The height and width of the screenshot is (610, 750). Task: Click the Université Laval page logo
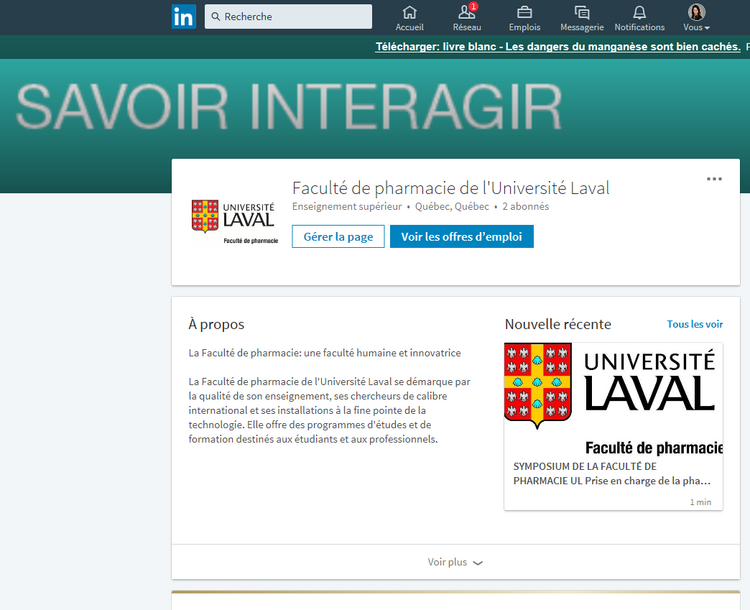click(x=234, y=221)
